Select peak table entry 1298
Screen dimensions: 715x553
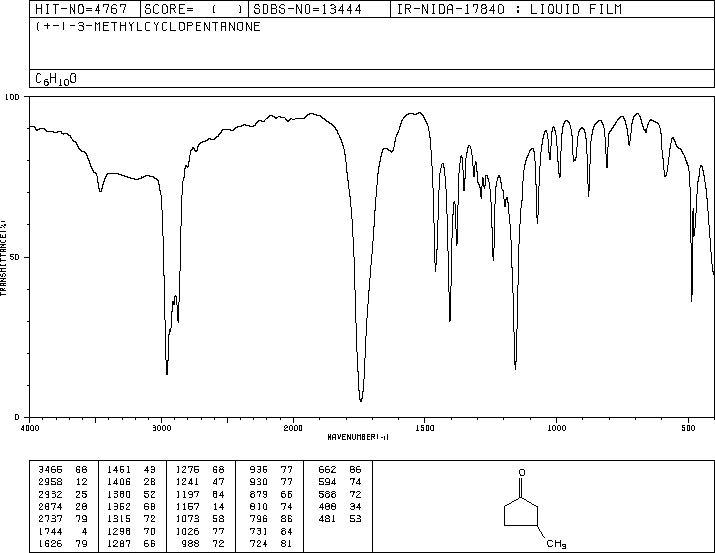[119, 532]
